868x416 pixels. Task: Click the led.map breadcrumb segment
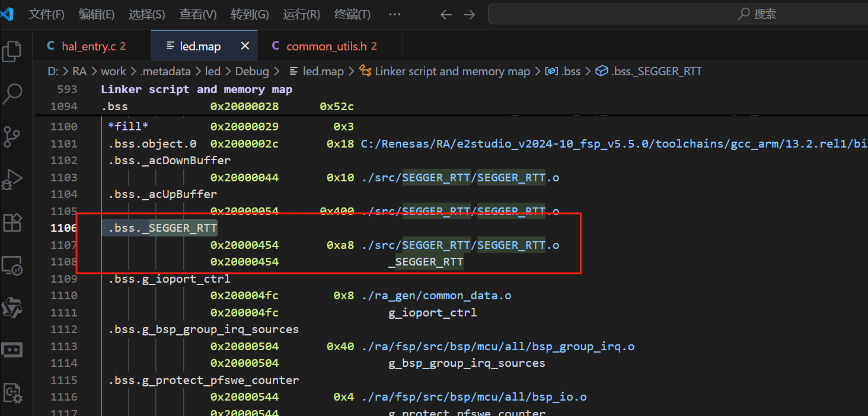tap(317, 72)
